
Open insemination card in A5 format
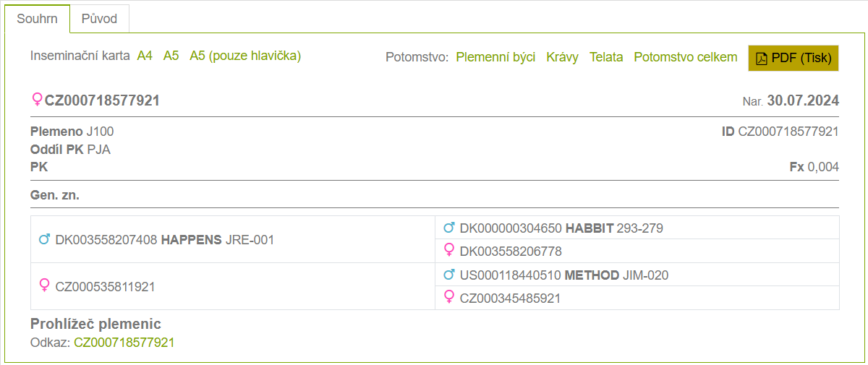(171, 56)
